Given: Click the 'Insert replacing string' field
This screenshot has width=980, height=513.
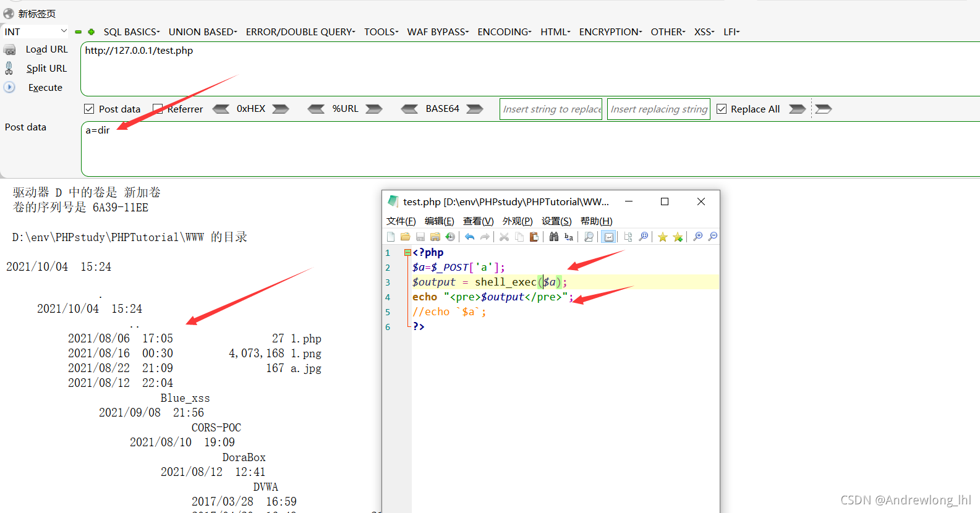Looking at the screenshot, I should [658, 109].
